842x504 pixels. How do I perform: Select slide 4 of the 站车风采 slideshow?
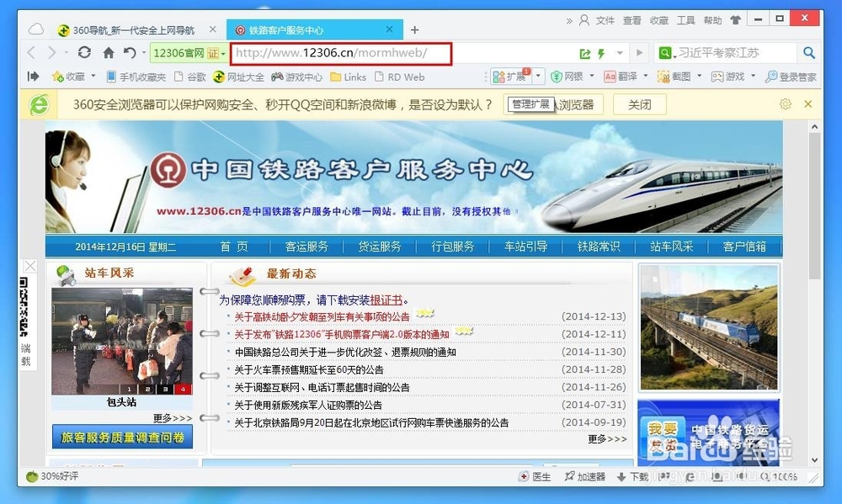[183, 389]
